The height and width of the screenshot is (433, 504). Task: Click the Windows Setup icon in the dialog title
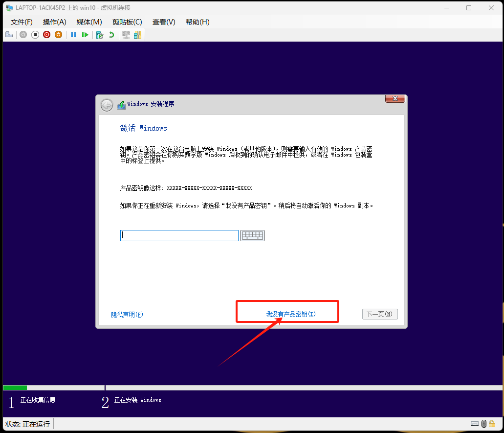click(x=122, y=105)
